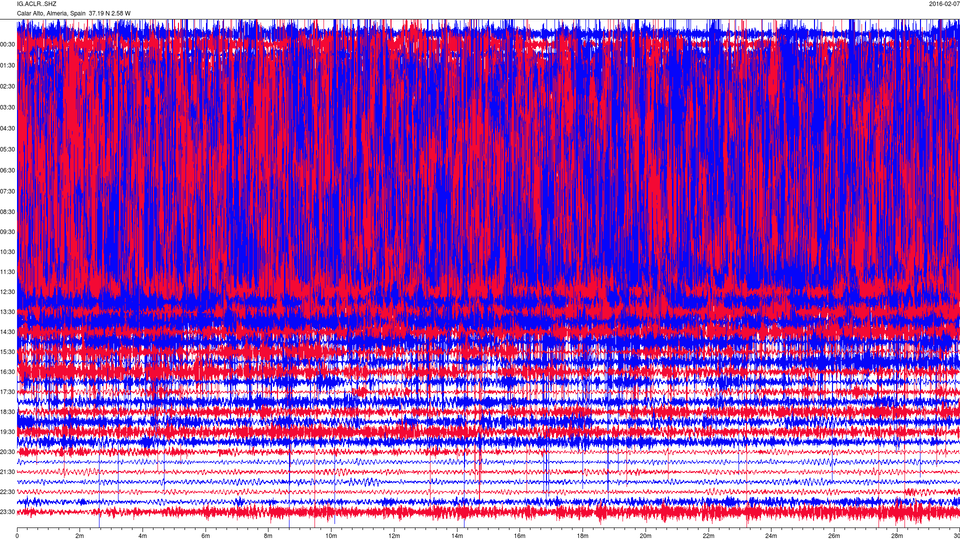Select the 05:30 time row label
960x540 pixels.
pyautogui.click(x=7, y=149)
